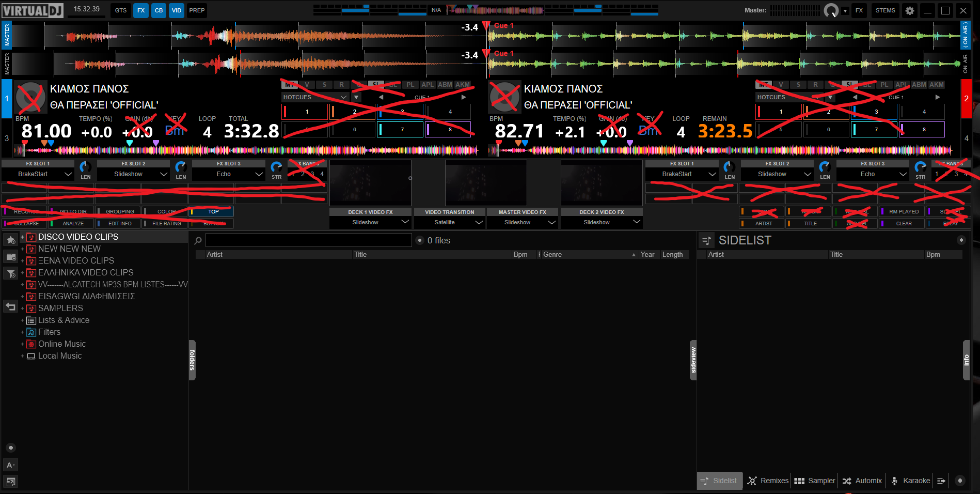Screen dimensions: 980x494
Task: Click the round dot button after Karaoke
Action: tap(960, 481)
